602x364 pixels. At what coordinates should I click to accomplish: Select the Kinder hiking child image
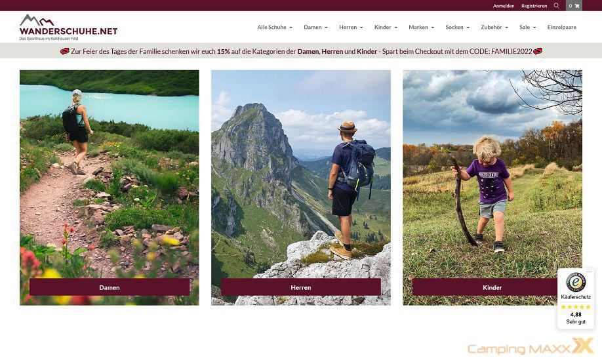tap(492, 172)
